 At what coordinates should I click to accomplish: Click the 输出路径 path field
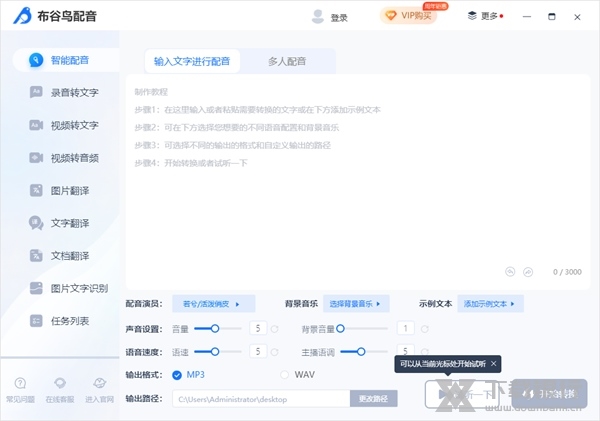tap(261, 399)
